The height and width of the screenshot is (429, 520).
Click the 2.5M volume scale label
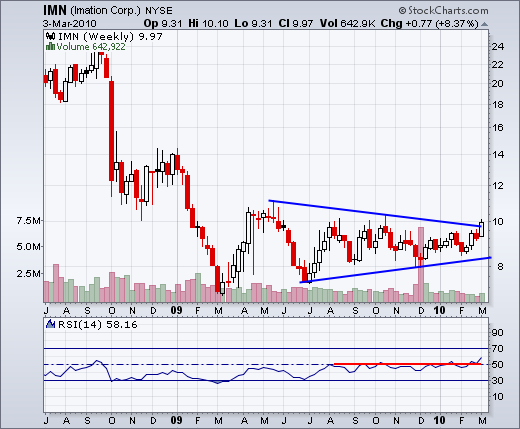[x=29, y=273]
